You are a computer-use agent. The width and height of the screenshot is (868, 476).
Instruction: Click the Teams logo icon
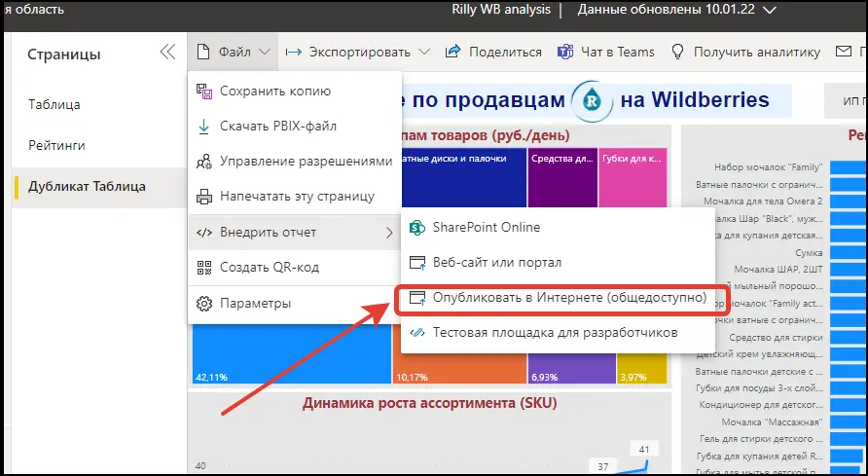tap(565, 52)
